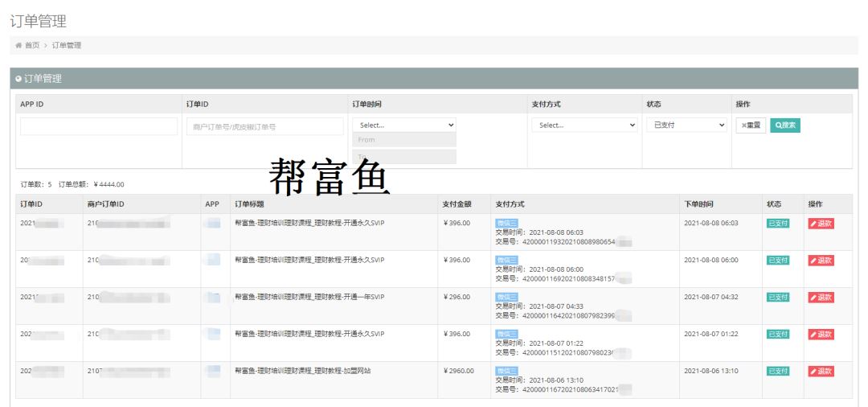Click the 订单ID search input box
This screenshot has width=868, height=407.
(264, 126)
